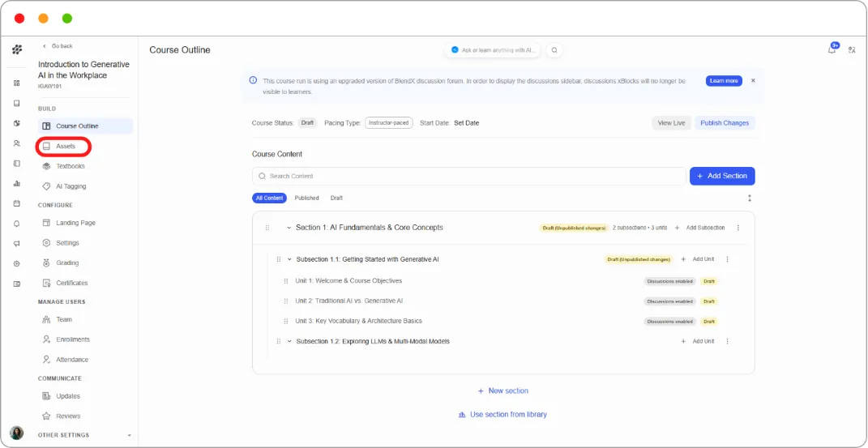Toggle Subsection 1.2 chevron
Screen dimensions: 868x448
pos(289,341)
